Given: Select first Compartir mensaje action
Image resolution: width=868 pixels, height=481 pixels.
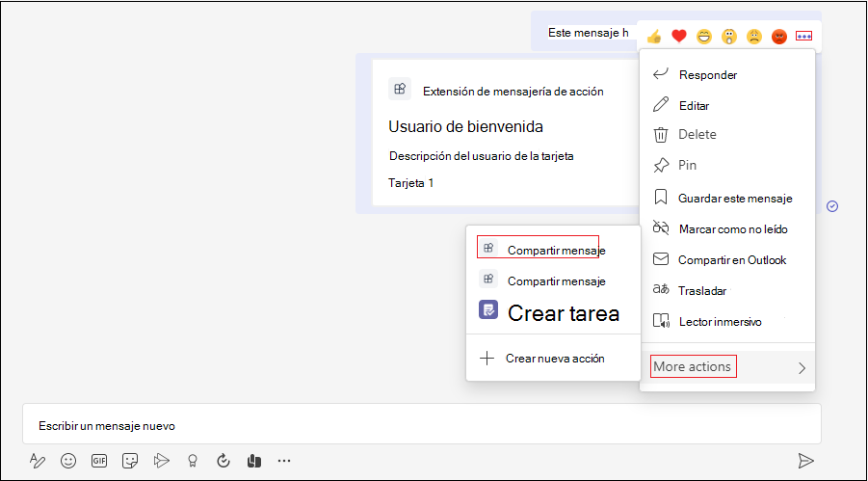Looking at the screenshot, I should click(553, 250).
